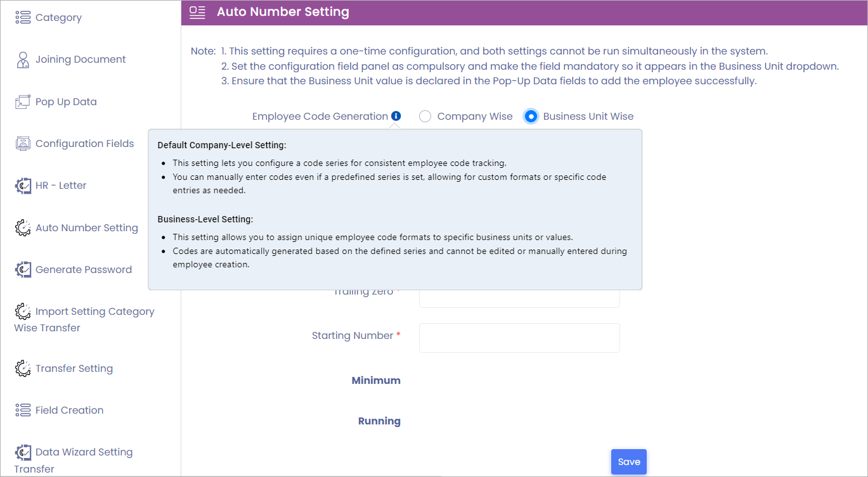Click the Employee Code Generation info icon

(396, 116)
